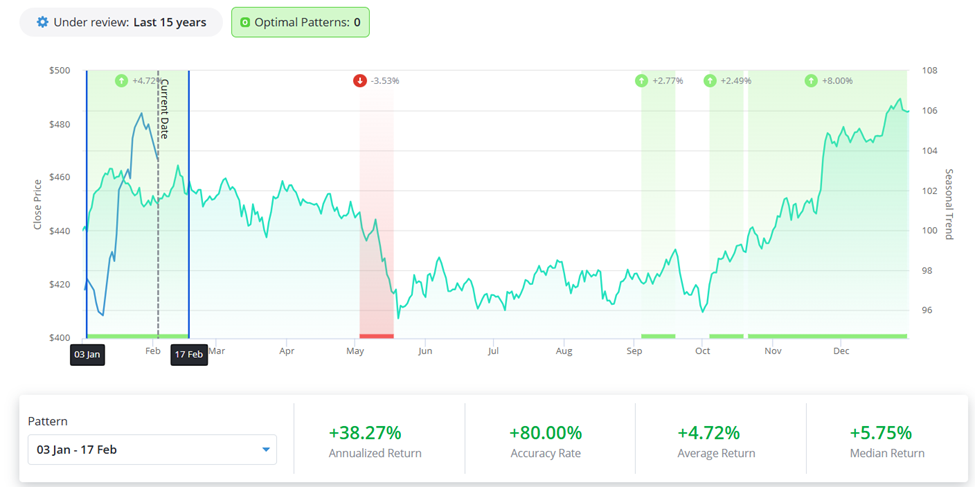Click the green square icon in Optimal Patterns
The width and height of the screenshot is (975, 487).
coord(245,23)
